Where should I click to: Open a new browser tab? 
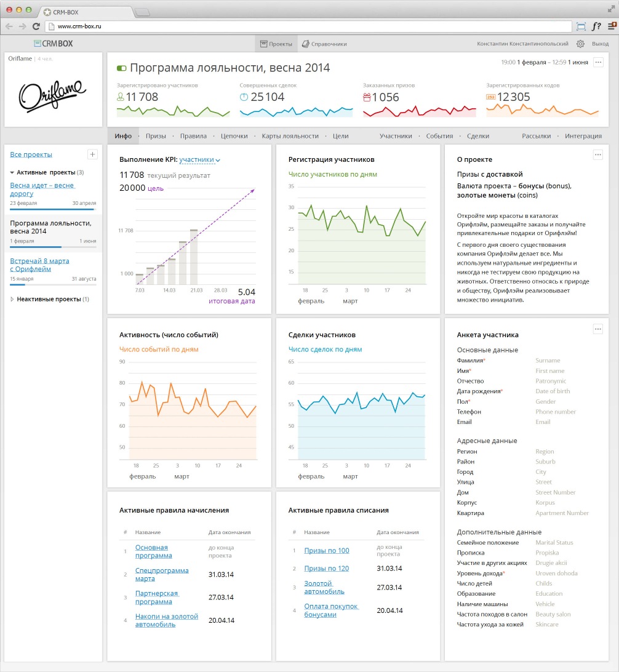coord(143,12)
